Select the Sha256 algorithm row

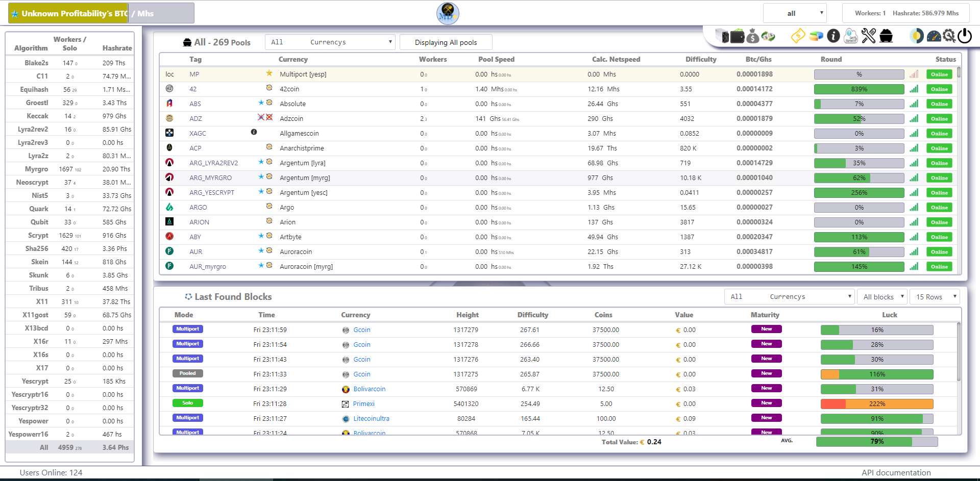coord(69,248)
